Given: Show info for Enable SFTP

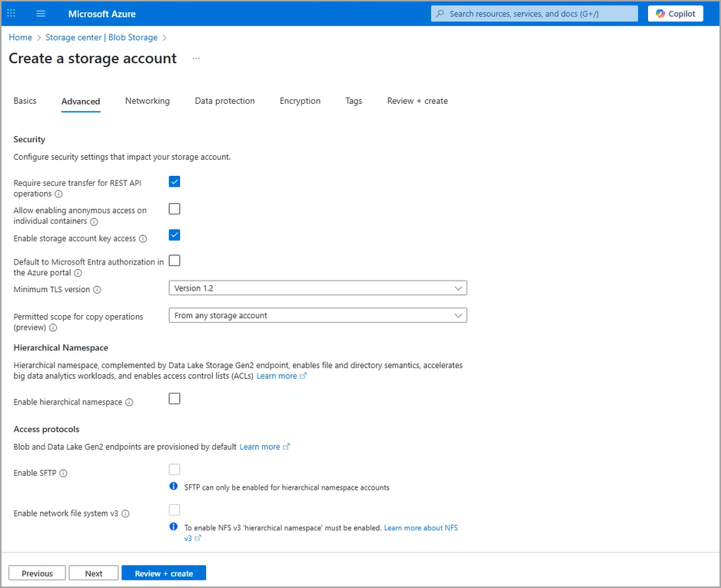Looking at the screenshot, I should (64, 473).
